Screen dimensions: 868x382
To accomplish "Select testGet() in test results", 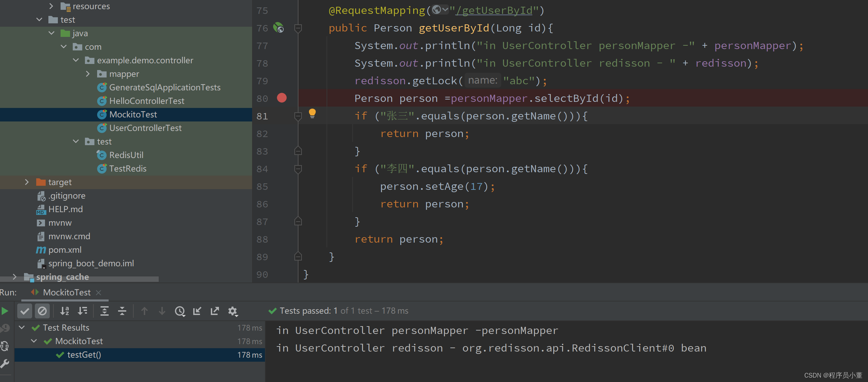I will point(84,355).
